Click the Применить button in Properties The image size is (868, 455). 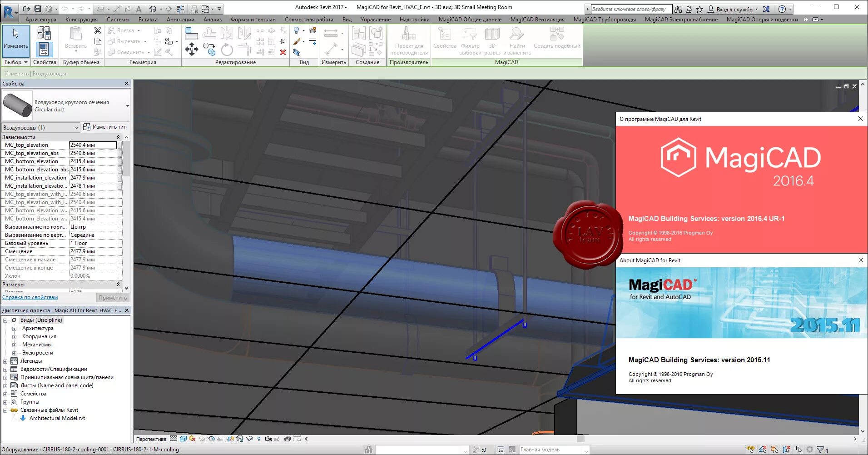(113, 298)
